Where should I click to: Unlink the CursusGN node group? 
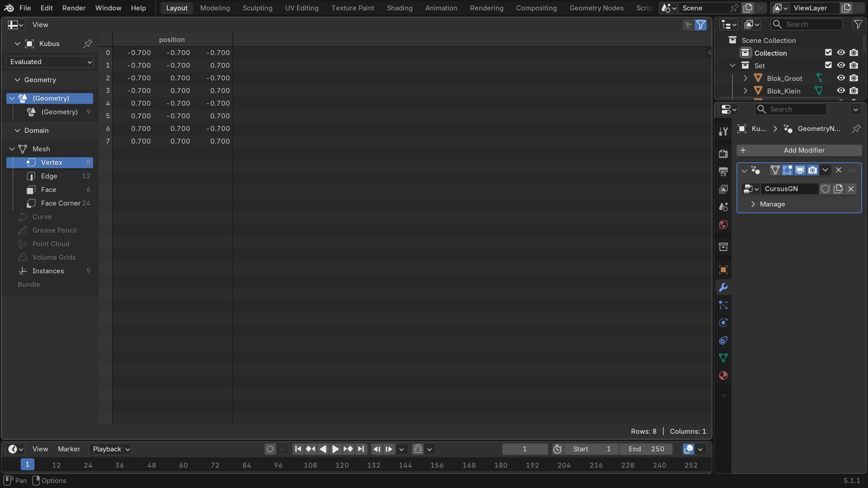pyautogui.click(x=851, y=189)
